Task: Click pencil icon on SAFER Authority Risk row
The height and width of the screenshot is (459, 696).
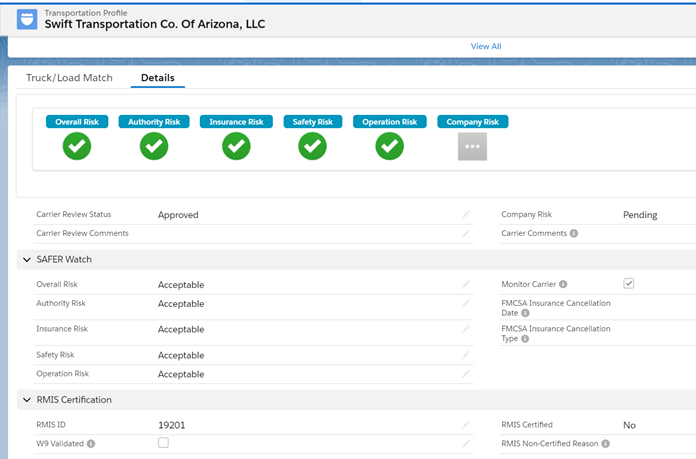Action: coord(466,304)
